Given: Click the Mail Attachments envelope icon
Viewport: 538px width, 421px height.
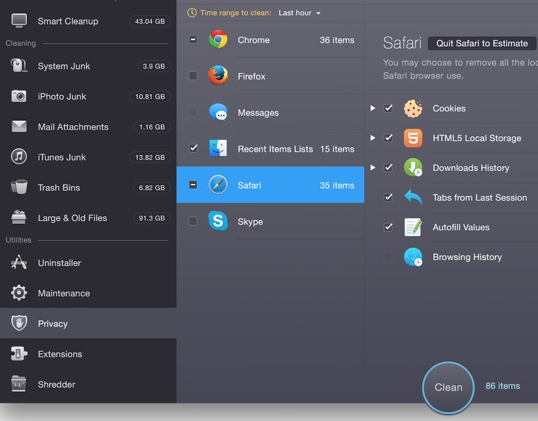Looking at the screenshot, I should coord(19,126).
